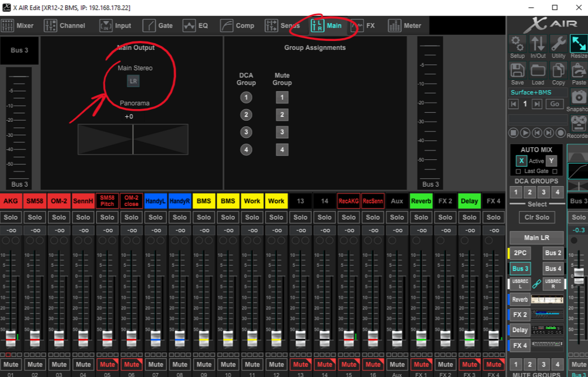Viewport: 588px width, 377px height.
Task: Select the Main LR bus
Action: tap(536, 237)
